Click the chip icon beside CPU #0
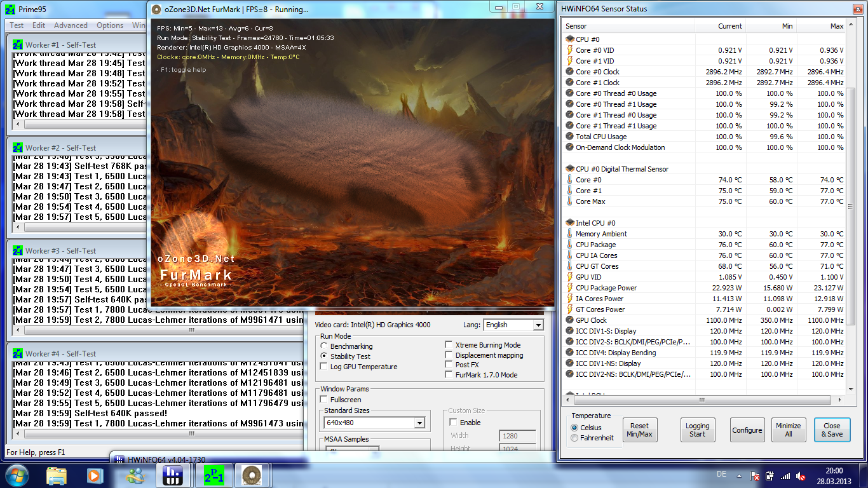The image size is (868, 488). click(x=570, y=39)
